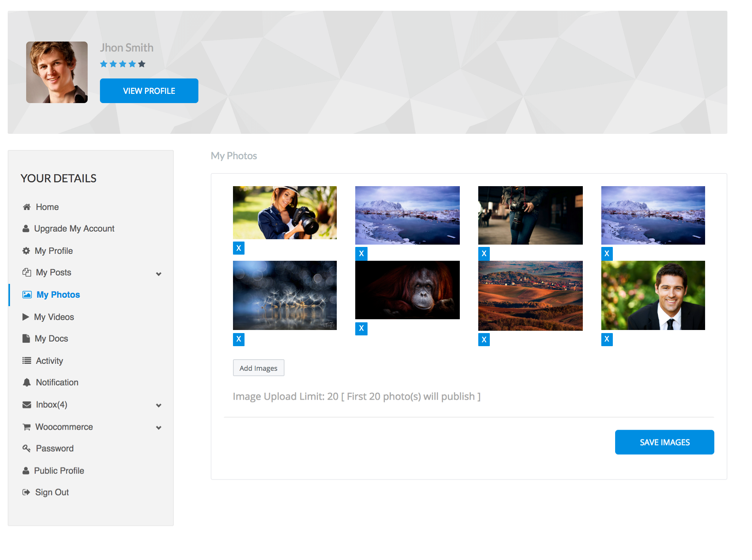Viewport: 752px width, 560px height.
Task: Click the fifth rating star
Action: [x=141, y=64]
